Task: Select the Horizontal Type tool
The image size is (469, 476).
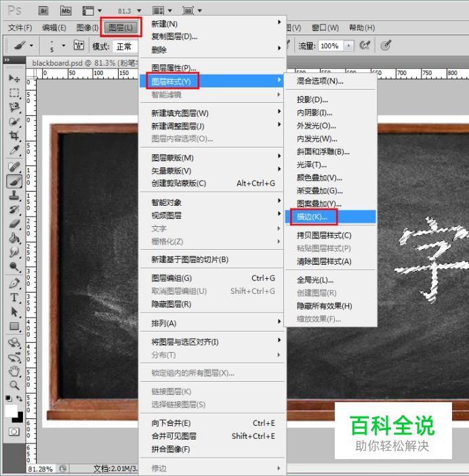Action: [x=14, y=298]
